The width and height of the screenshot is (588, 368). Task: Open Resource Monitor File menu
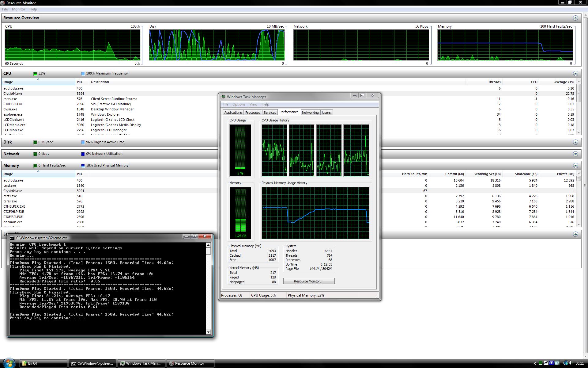click(5, 9)
